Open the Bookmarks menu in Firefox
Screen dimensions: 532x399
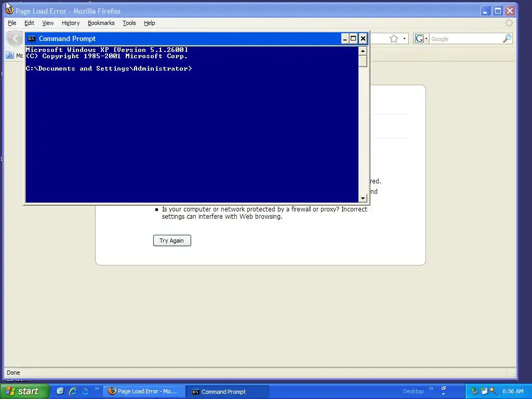(101, 23)
